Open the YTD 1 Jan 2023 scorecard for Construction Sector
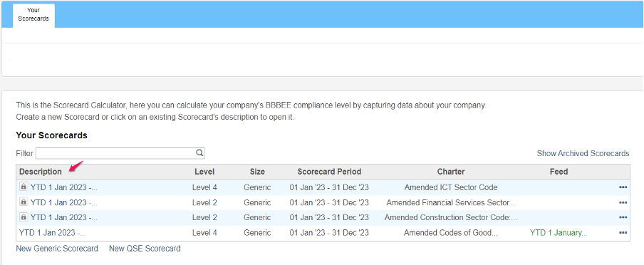 [64, 217]
